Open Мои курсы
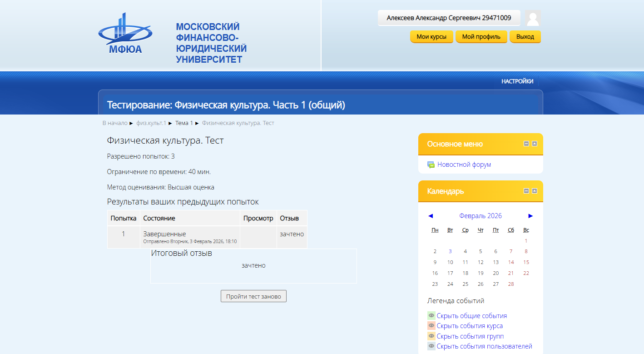 (431, 37)
